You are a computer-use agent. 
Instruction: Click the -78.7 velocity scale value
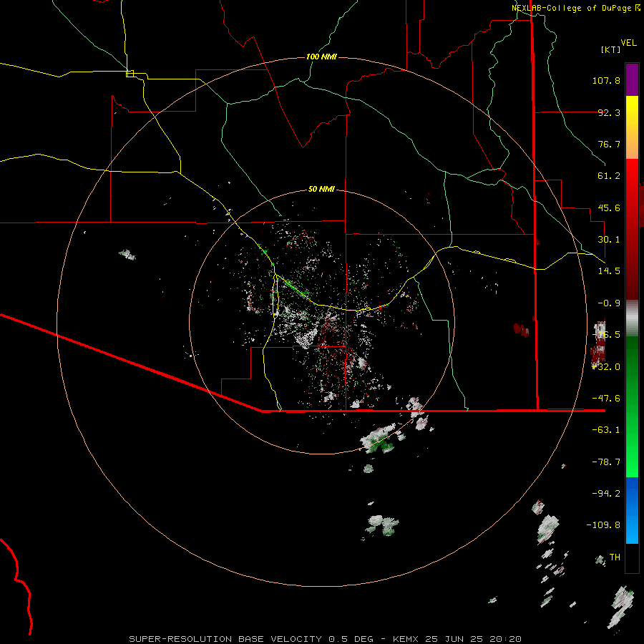click(x=606, y=462)
